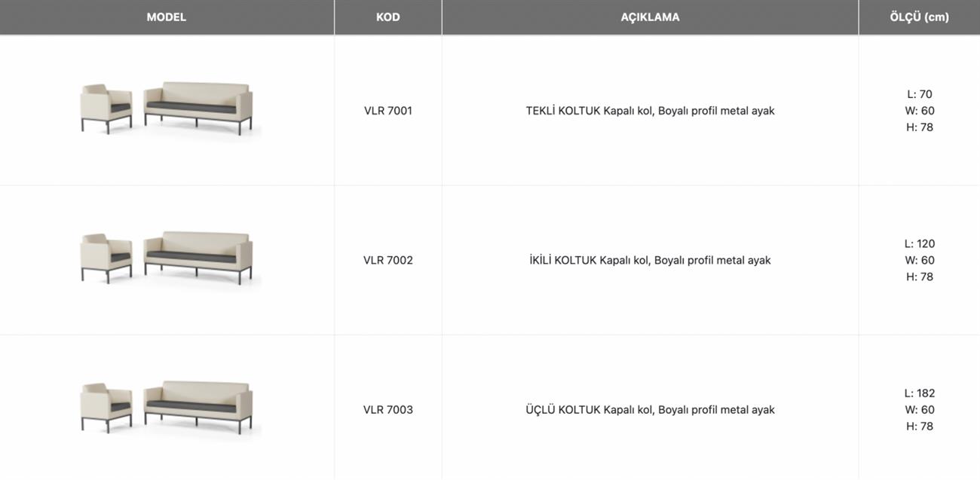Click H: 78 height in VLR 7003 row

click(x=920, y=426)
